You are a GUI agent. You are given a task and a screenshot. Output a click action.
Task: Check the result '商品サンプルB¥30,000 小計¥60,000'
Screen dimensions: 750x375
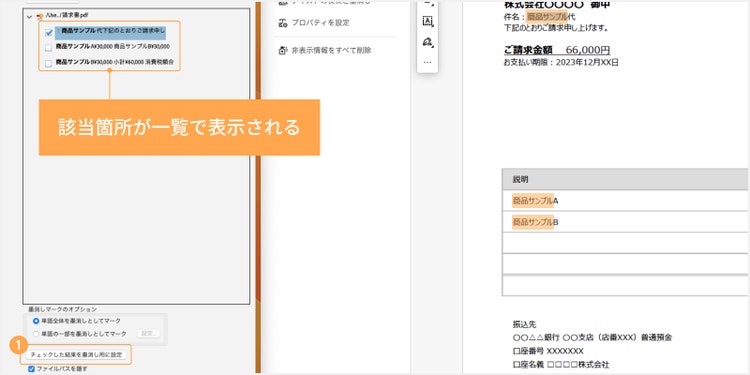point(48,63)
